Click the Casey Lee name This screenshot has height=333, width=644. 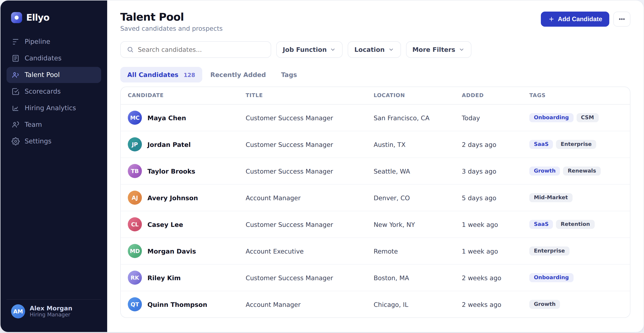point(165,225)
